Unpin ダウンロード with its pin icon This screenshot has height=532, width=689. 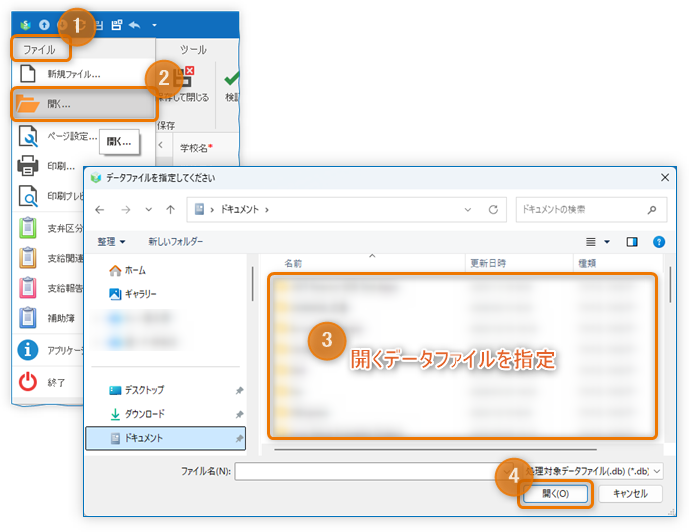point(239,414)
